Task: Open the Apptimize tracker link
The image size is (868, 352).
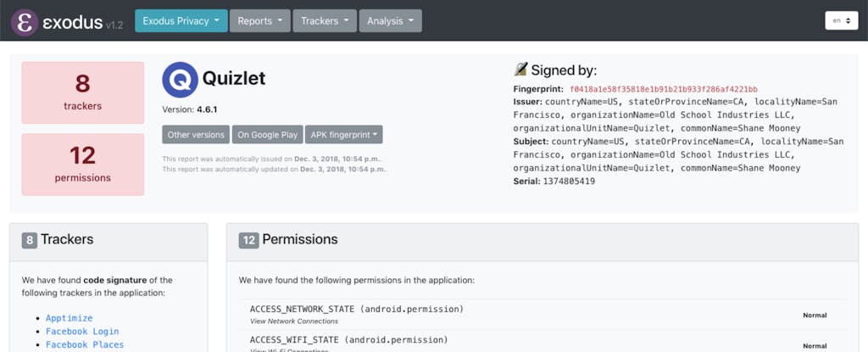Action: pyautogui.click(x=70, y=318)
